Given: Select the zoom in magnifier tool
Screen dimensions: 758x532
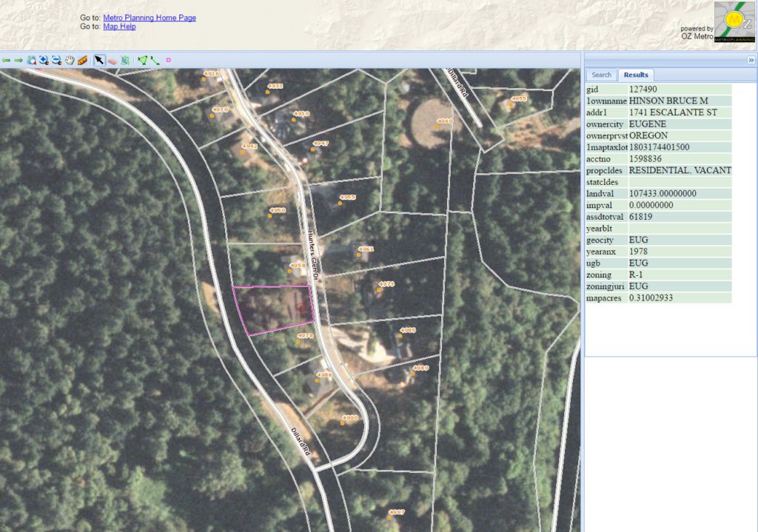Looking at the screenshot, I should click(x=44, y=60).
